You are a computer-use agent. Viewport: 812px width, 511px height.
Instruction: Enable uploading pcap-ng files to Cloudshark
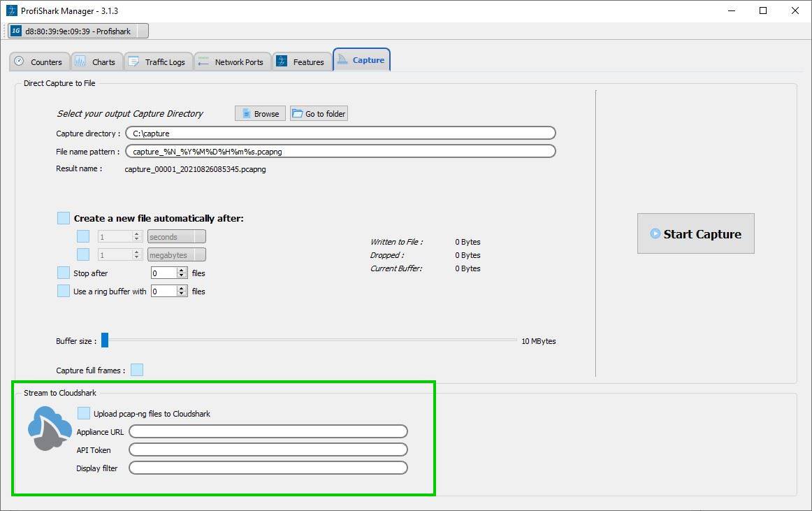point(84,413)
